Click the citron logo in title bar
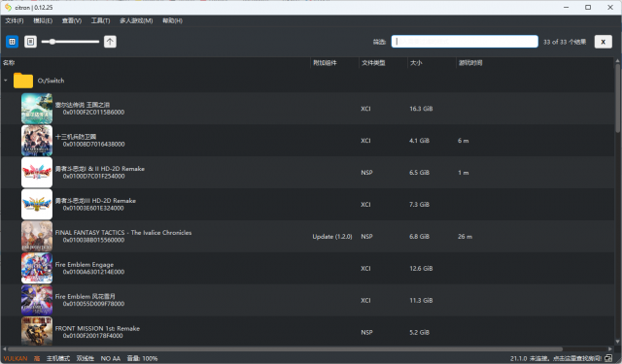Screen dimensions: 622x364 click(x=8, y=7)
